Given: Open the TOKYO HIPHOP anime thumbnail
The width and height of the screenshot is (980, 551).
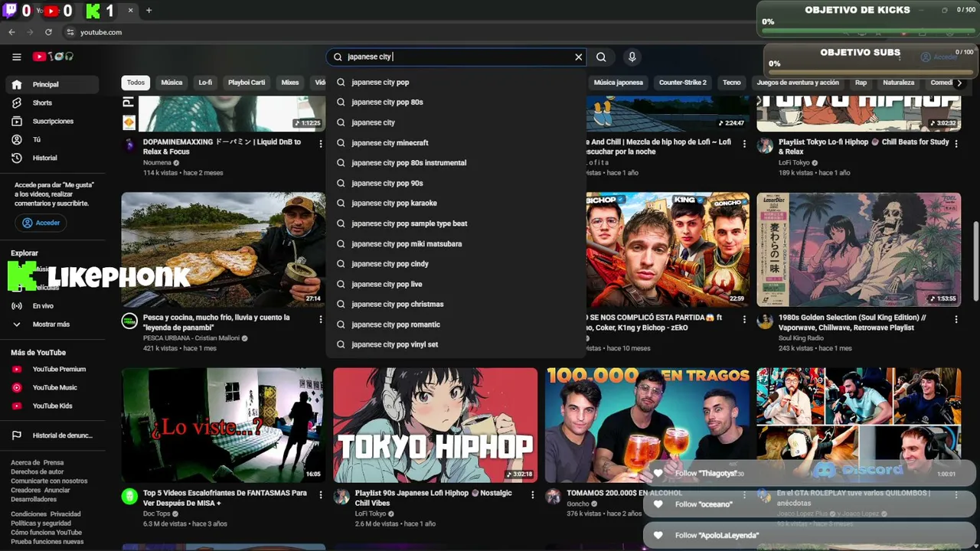Looking at the screenshot, I should [435, 425].
